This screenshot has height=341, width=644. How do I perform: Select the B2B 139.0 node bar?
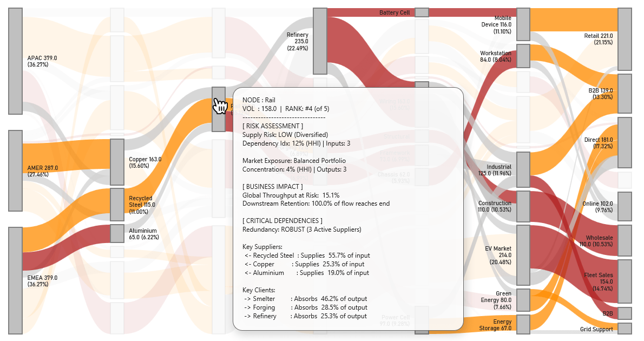point(625,94)
